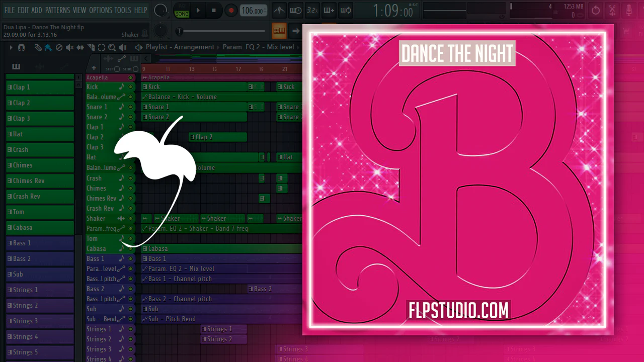This screenshot has width=644, height=362.
Task: Click the piano pattern filter icon in picker
Action: [x=16, y=67]
